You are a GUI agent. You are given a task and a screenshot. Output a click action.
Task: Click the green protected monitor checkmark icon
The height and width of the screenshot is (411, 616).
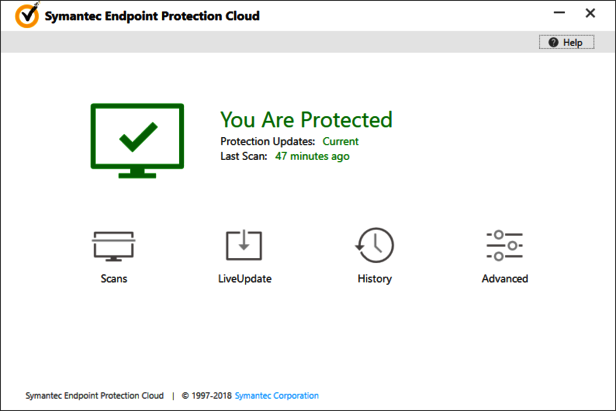point(137,139)
